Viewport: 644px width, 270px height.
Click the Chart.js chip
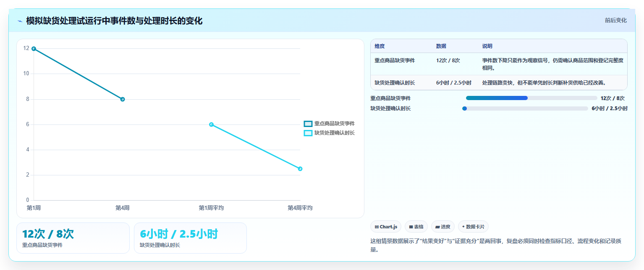386,227
